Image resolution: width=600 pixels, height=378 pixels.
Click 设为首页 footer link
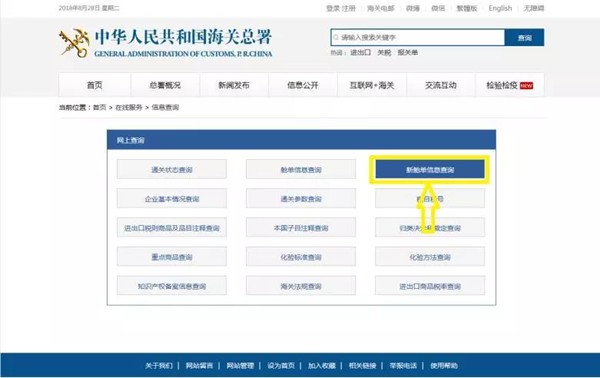(x=281, y=366)
